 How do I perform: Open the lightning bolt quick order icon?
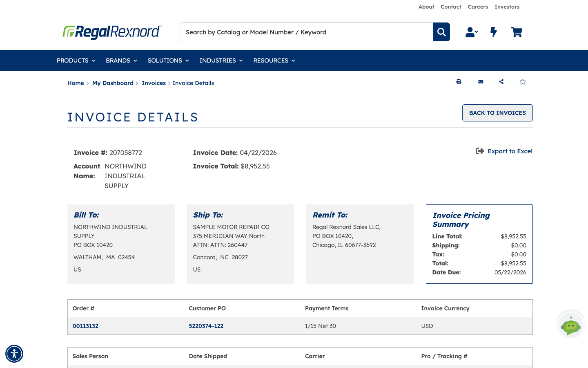point(494,32)
